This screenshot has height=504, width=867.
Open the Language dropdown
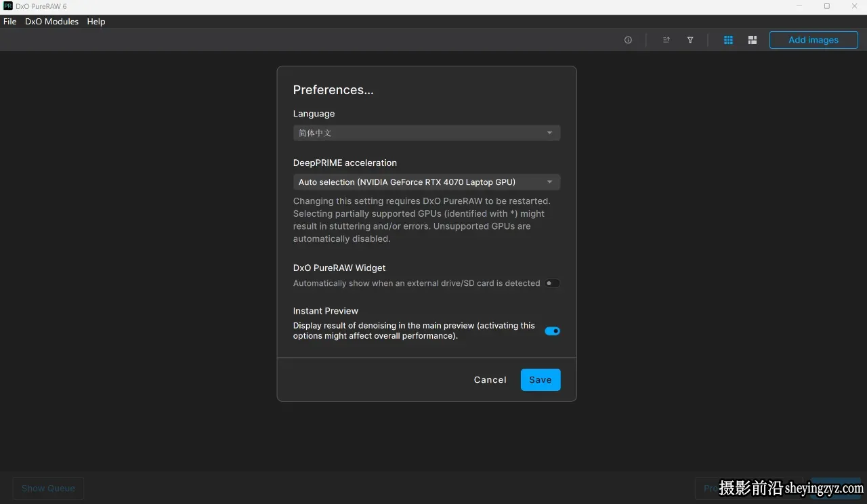tap(427, 133)
